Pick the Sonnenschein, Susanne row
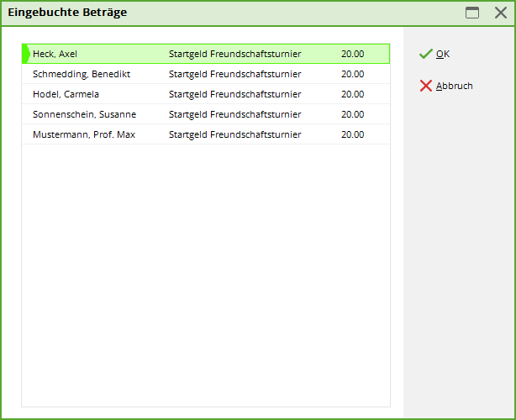This screenshot has width=516, height=420. click(84, 114)
